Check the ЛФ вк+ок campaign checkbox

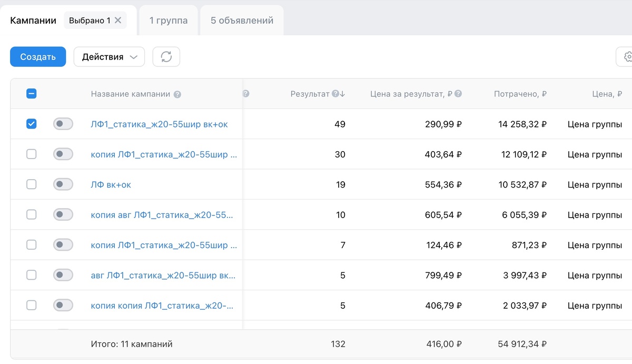[x=32, y=184]
